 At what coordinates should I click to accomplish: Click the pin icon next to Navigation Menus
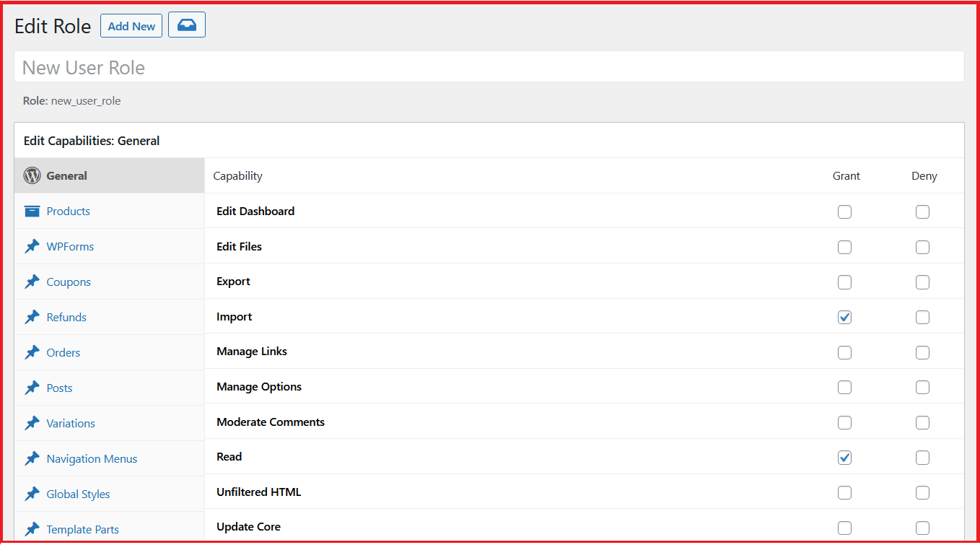32,458
